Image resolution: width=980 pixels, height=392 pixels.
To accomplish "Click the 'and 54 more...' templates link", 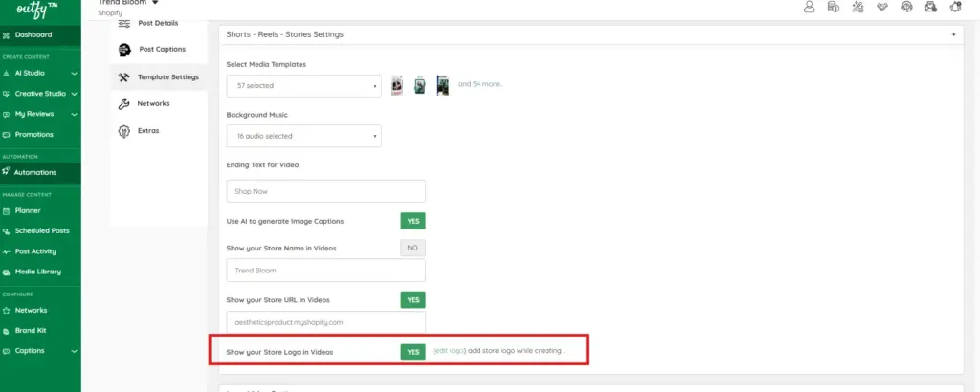I will pyautogui.click(x=480, y=84).
